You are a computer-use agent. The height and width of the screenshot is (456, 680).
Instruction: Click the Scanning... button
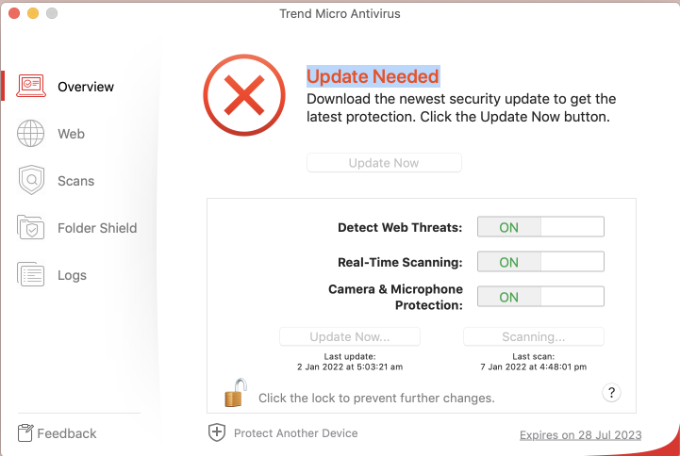tap(533, 337)
